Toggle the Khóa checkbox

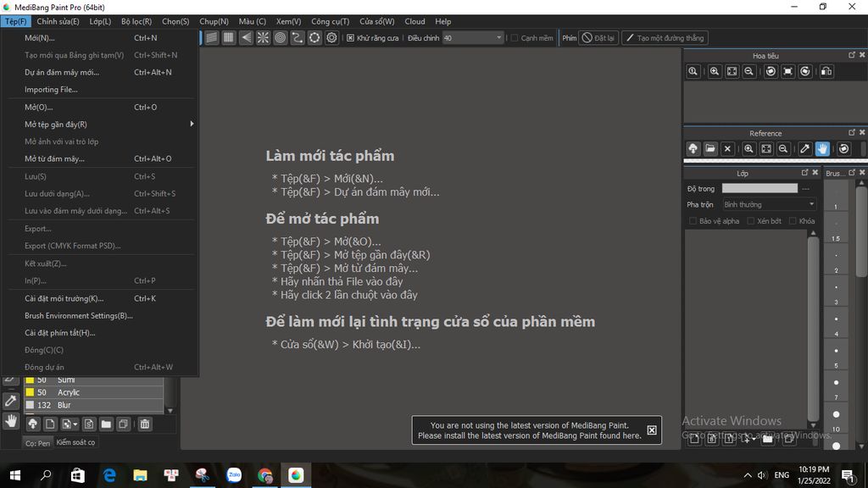pos(793,221)
